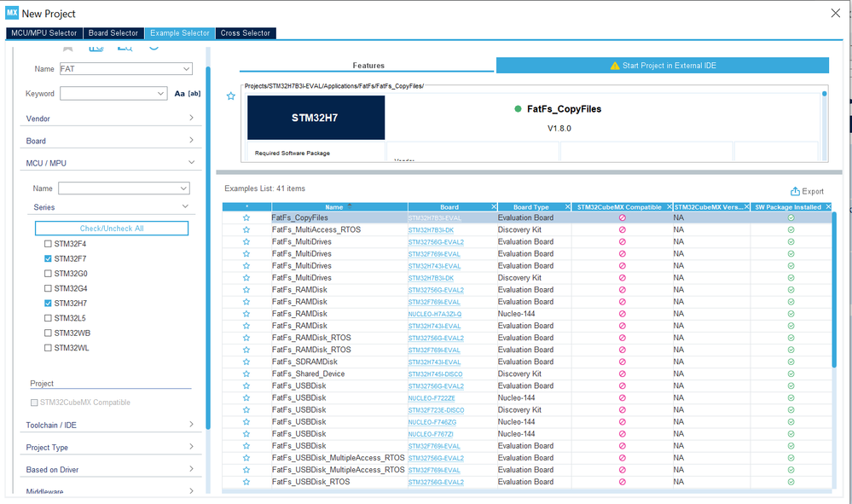This screenshot has width=852, height=504.
Task: Star the FatFs_Shared_Device example row
Action: click(x=246, y=374)
